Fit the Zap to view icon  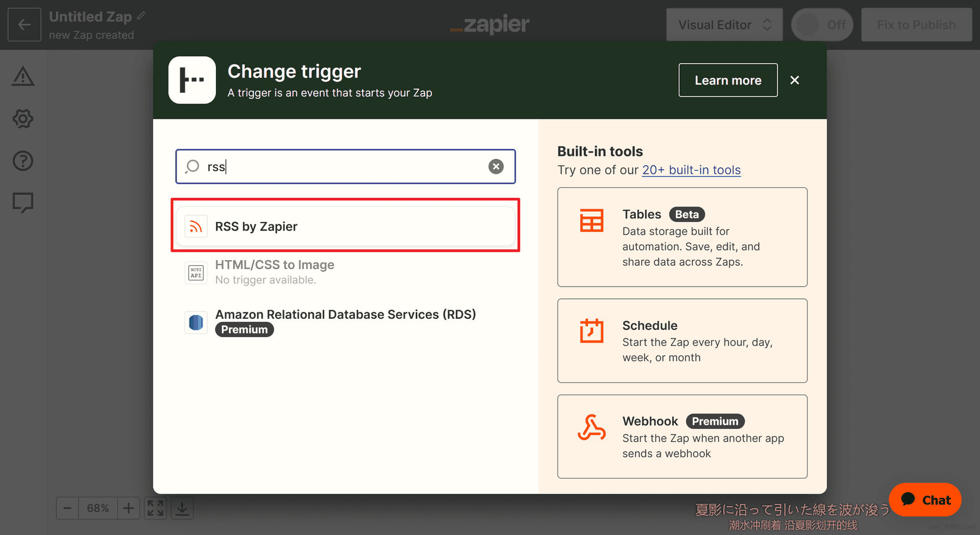pyautogui.click(x=156, y=508)
